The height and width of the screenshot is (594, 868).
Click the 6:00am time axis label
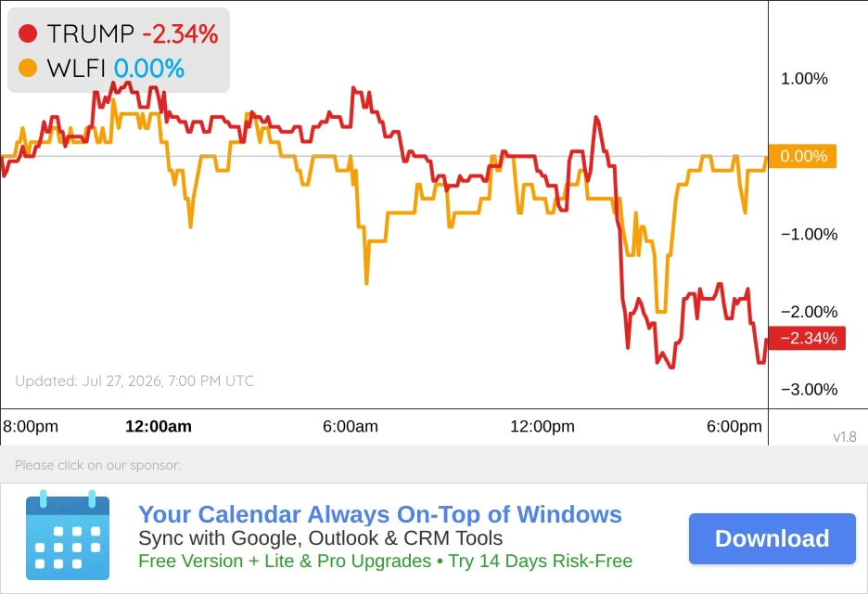(x=351, y=426)
